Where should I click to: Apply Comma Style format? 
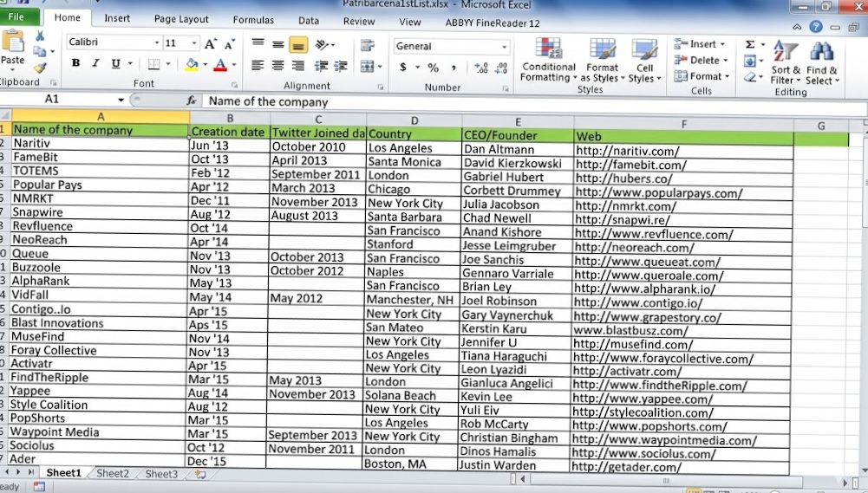[x=454, y=68]
